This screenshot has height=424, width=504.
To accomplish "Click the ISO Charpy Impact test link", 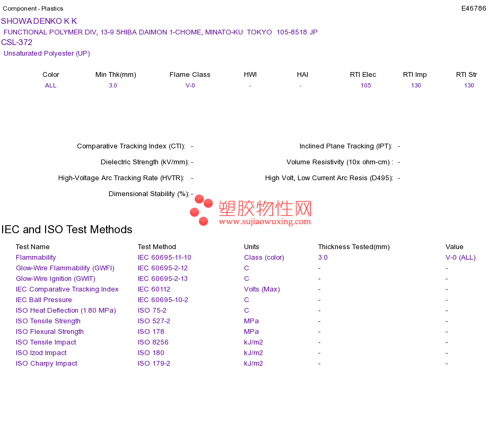I will pyautogui.click(x=46, y=364).
